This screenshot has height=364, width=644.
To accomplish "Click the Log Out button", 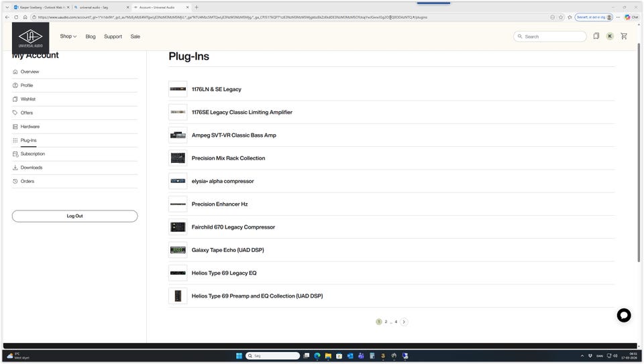I will (x=74, y=216).
